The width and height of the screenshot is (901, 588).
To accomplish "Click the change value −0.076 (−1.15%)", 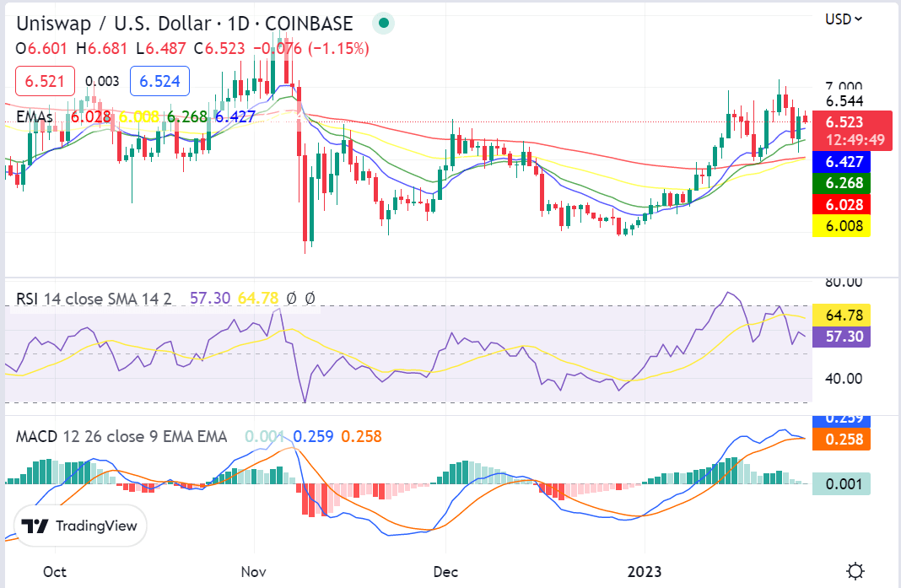I will coord(310,49).
